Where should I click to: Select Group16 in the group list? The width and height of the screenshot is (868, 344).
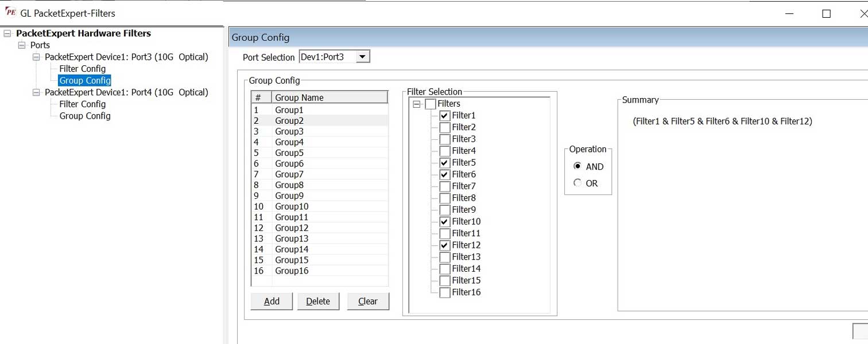(x=320, y=271)
